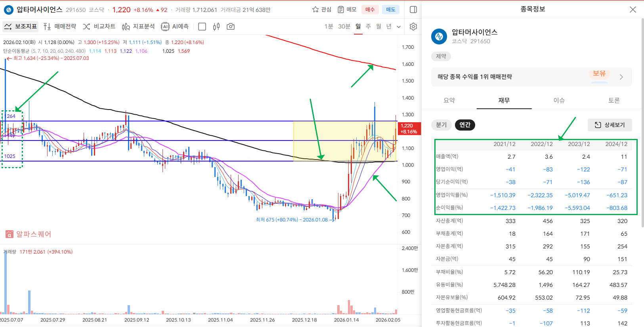
Task: Switch to the 재무 tab
Action: tap(504, 100)
